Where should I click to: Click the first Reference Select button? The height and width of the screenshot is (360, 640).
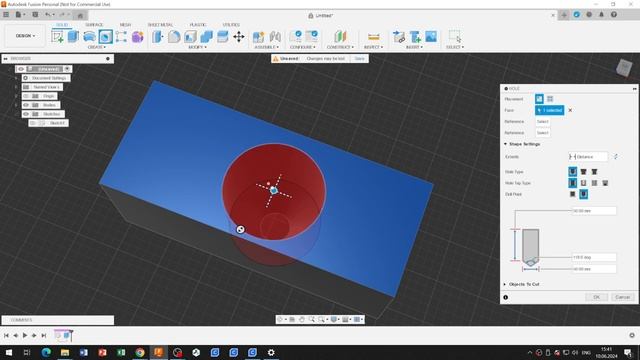[542, 122]
